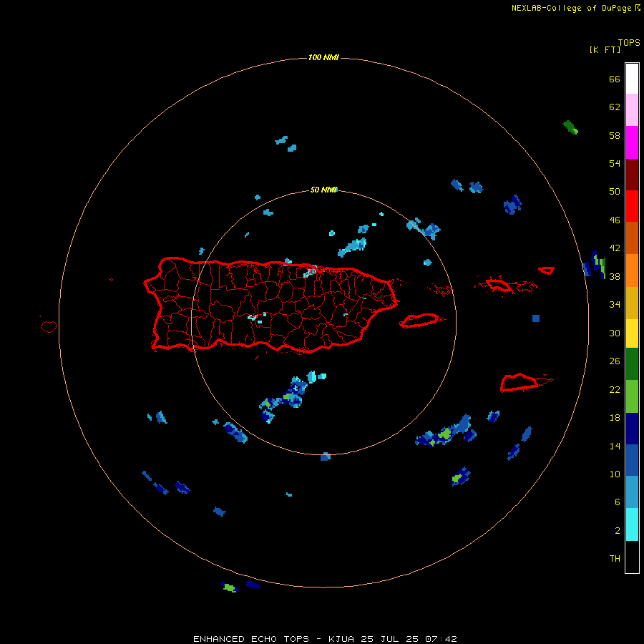Click the Vieques island outline east of Puerto Rico
Image resolution: width=644 pixels, height=644 pixels.
pos(421,321)
